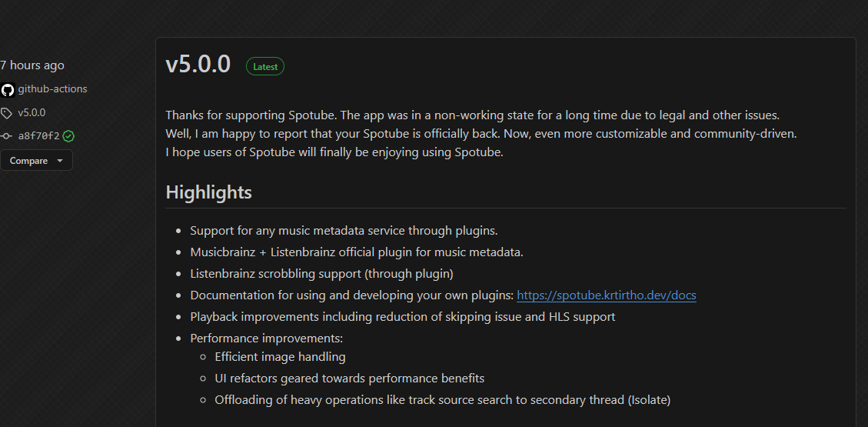Click the 'Listenbrainz scrobbling support' bullet
Image resolution: width=868 pixels, height=427 pixels.
click(x=321, y=274)
